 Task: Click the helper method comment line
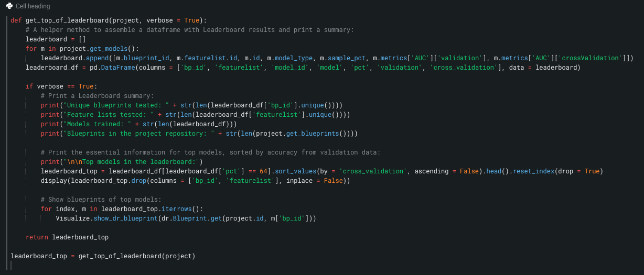tap(189, 30)
